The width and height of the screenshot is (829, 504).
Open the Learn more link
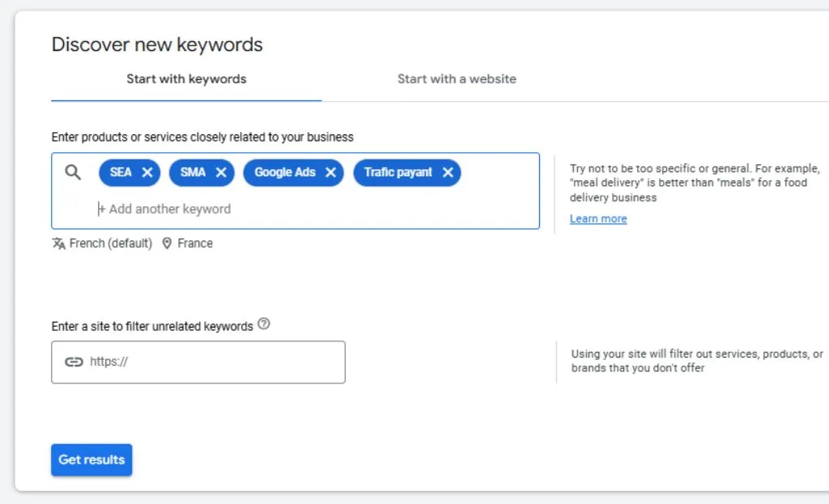coord(598,218)
